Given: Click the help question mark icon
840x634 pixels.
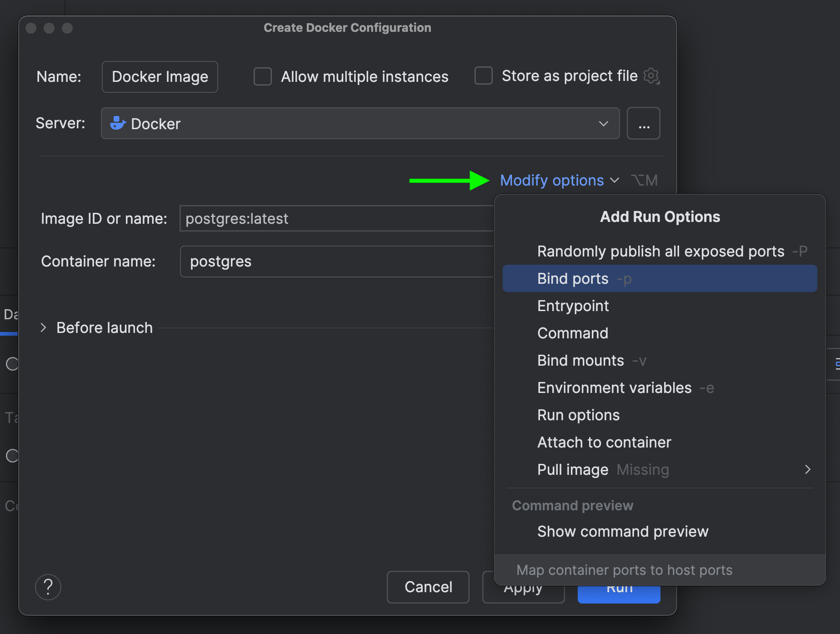Looking at the screenshot, I should pos(48,587).
